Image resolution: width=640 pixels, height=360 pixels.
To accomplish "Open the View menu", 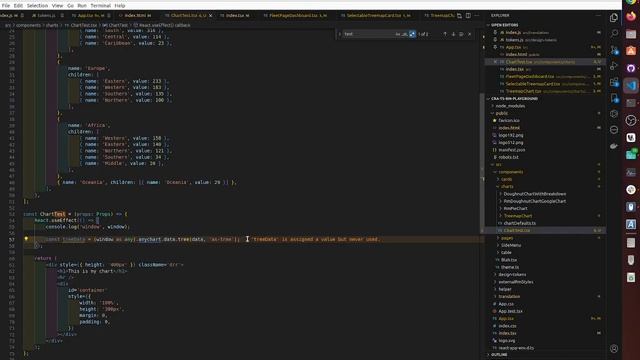I will click(x=58, y=6).
